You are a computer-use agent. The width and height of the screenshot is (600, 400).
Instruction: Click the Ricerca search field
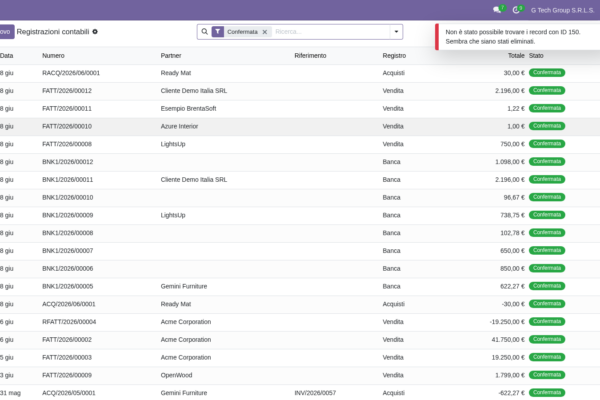331,32
